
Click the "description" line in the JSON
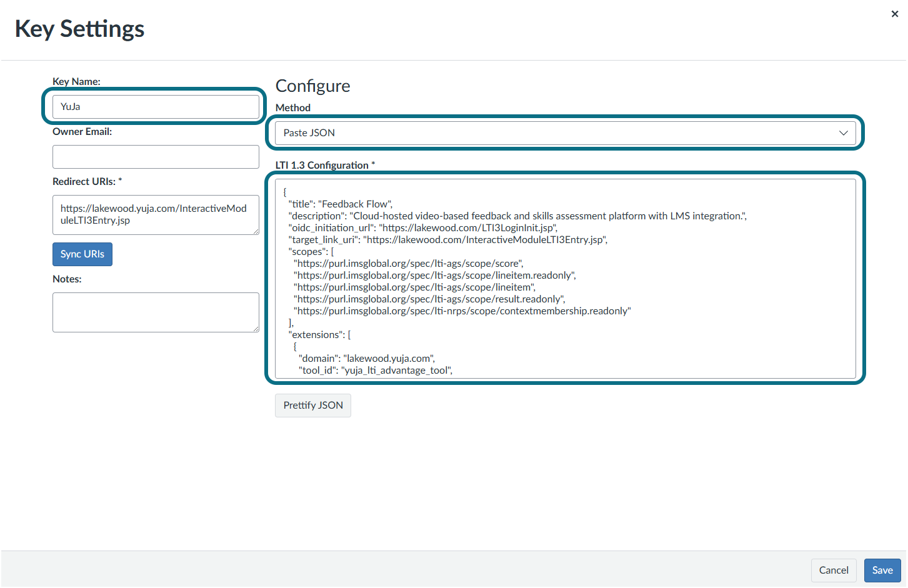517,216
